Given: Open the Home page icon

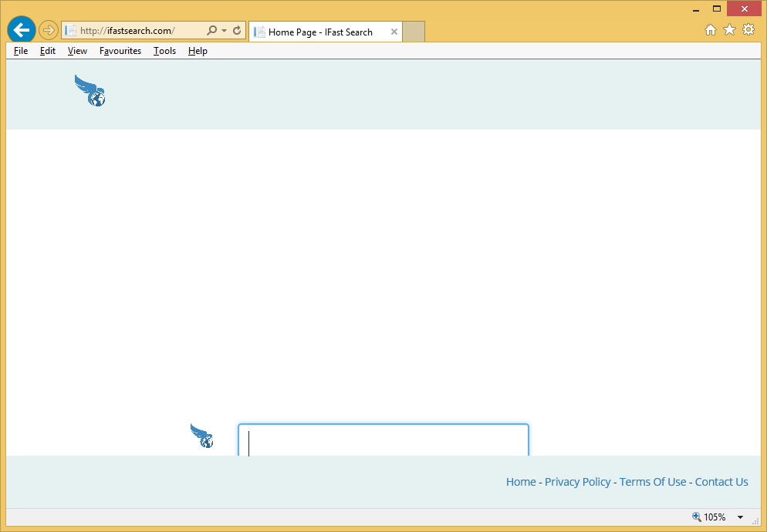Looking at the screenshot, I should (711, 30).
